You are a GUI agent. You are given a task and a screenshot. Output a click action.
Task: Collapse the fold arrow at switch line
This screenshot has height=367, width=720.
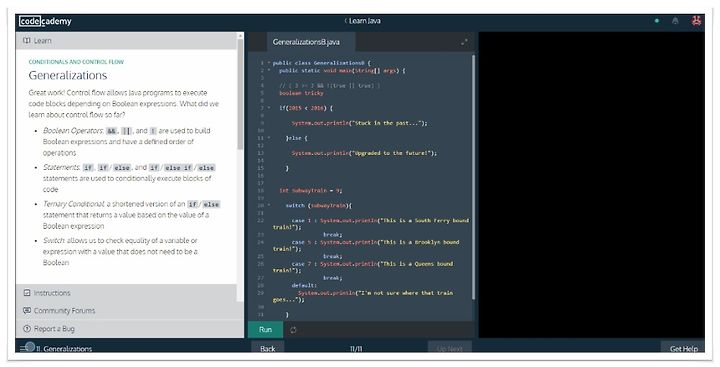click(x=269, y=205)
